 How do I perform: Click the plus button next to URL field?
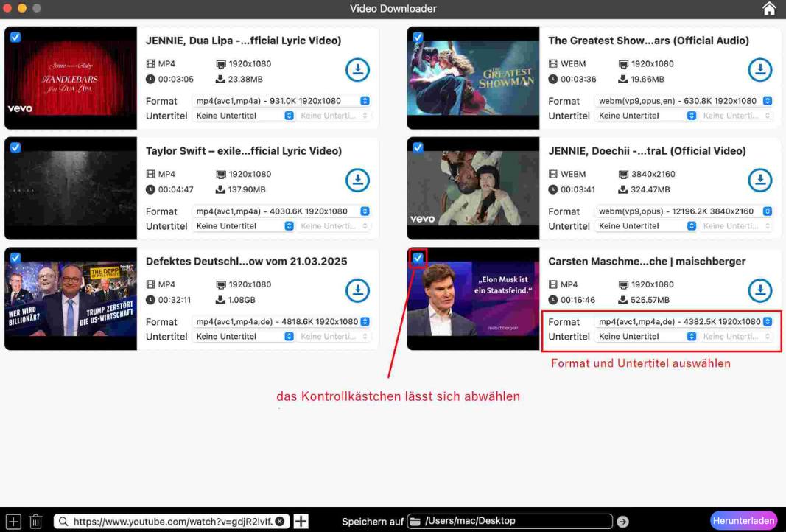click(x=301, y=522)
